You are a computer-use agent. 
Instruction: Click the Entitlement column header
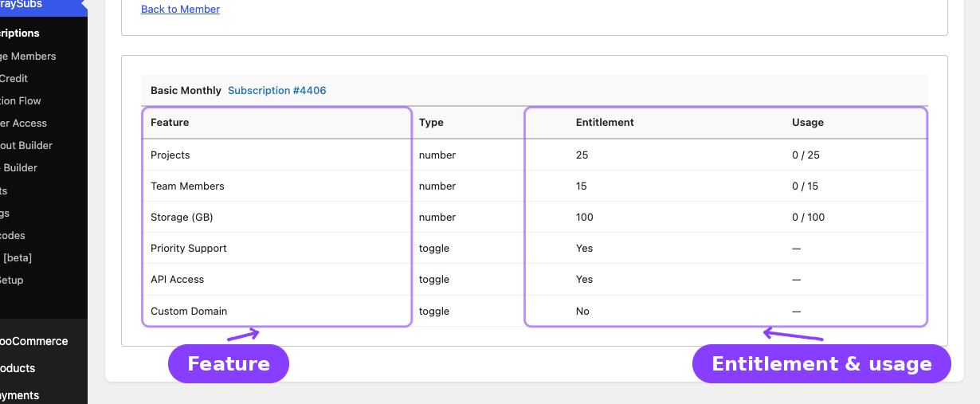605,122
